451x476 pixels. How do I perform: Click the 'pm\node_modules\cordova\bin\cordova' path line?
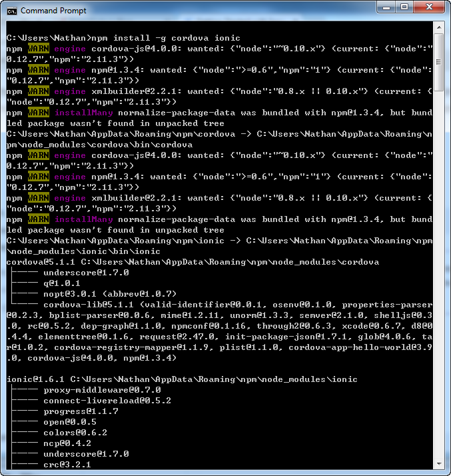pyautogui.click(x=99, y=145)
